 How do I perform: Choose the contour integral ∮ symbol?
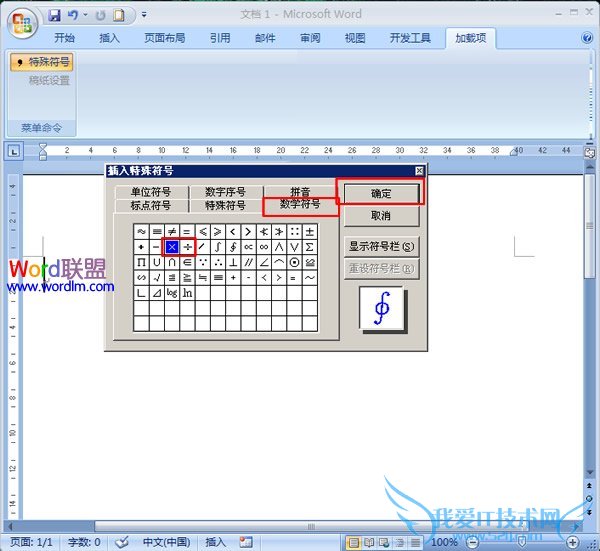(x=233, y=247)
